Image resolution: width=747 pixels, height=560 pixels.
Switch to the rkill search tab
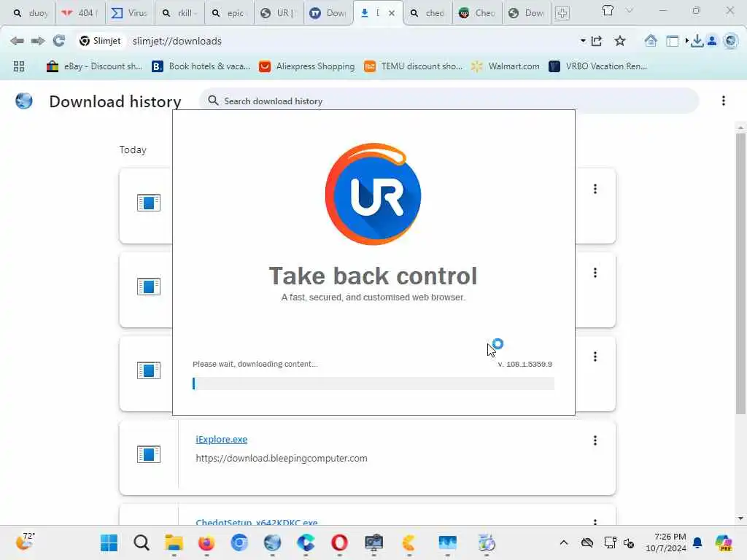pyautogui.click(x=179, y=13)
